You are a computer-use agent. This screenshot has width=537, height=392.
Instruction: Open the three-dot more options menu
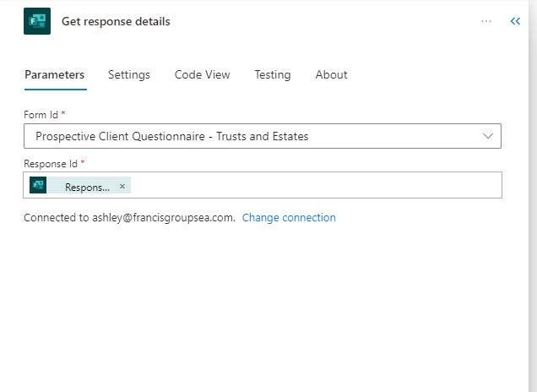pos(486,21)
